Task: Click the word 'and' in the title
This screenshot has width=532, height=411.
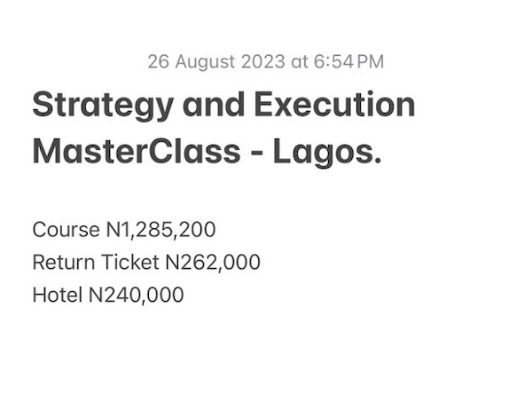Action: click(214, 104)
